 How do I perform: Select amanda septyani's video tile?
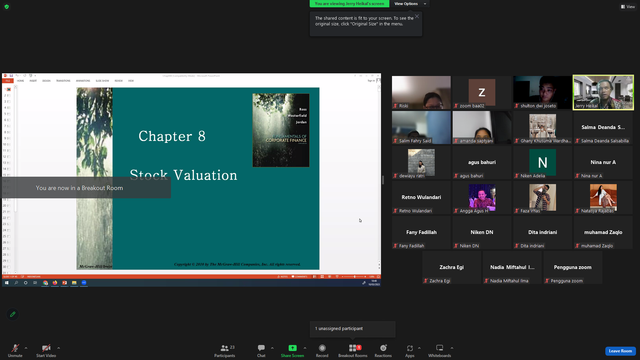482,127
